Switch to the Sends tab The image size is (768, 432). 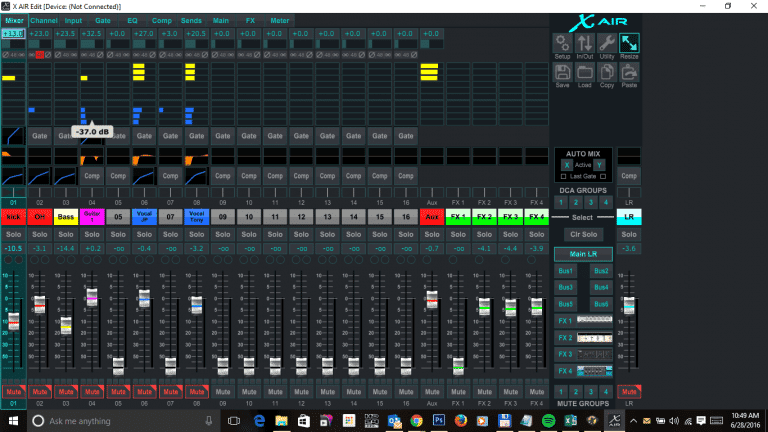point(191,21)
